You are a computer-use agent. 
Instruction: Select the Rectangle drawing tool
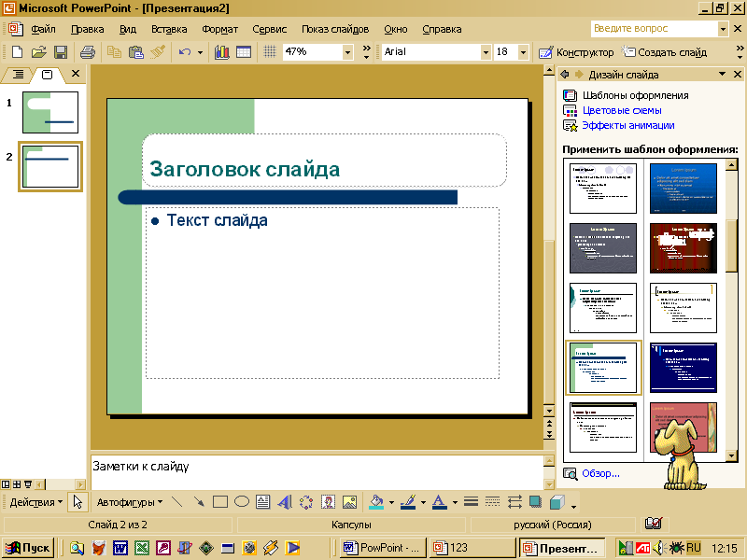click(x=220, y=502)
